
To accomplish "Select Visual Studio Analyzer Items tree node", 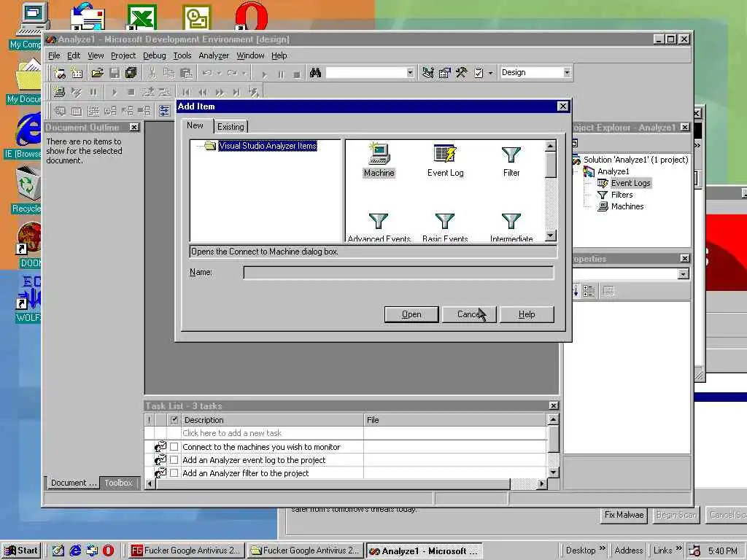I will [268, 146].
